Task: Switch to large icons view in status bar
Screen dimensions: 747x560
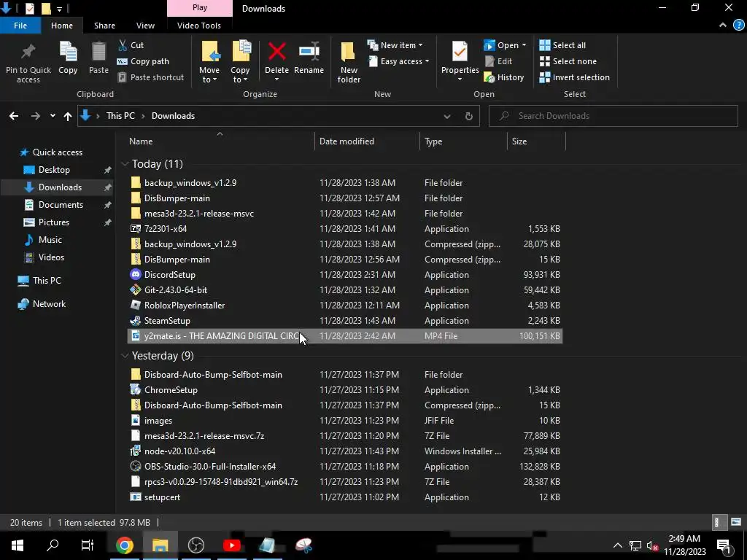Action: [x=736, y=522]
